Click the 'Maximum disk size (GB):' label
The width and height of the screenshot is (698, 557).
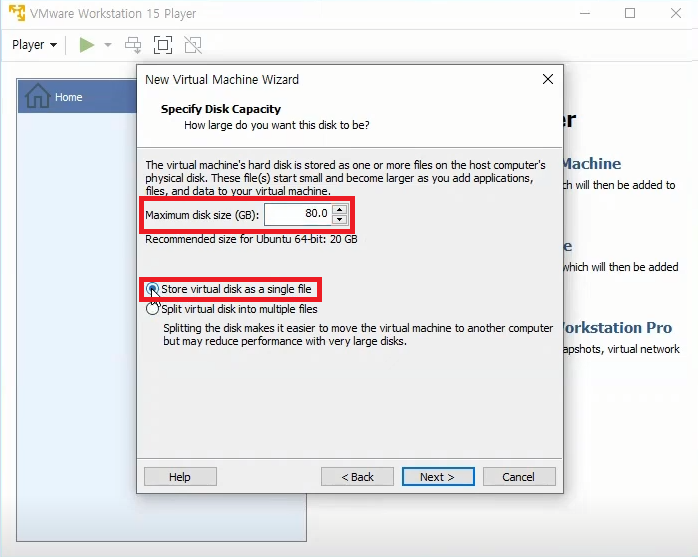click(x=202, y=215)
